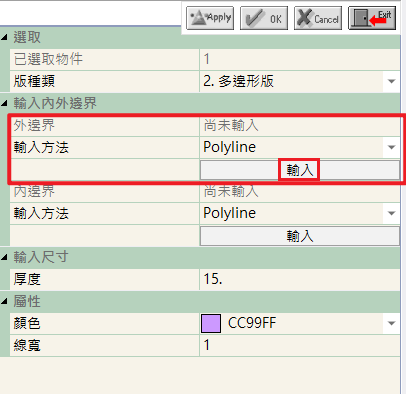Open inner boundary 輸入方法 Polyline dropdown
This screenshot has width=406, height=394.
[392, 213]
